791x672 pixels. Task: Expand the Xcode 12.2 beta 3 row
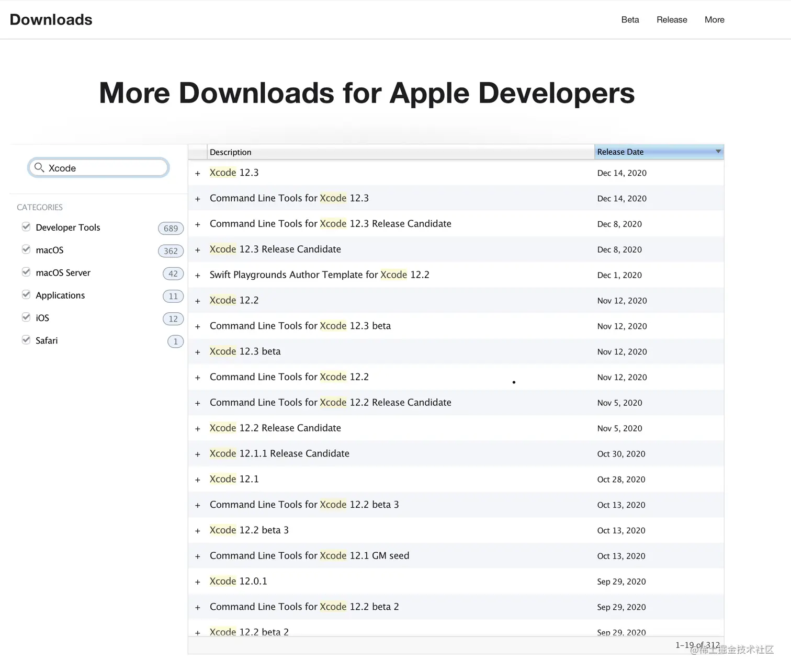tap(198, 531)
